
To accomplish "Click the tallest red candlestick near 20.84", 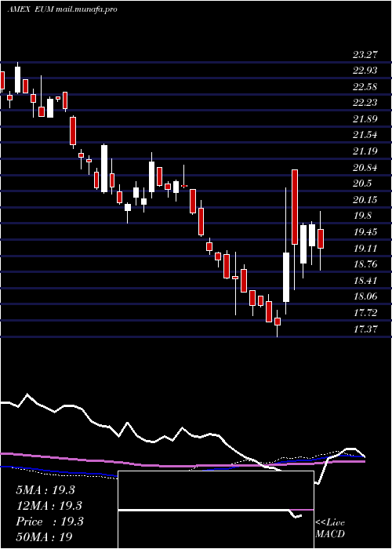I will point(295,207).
